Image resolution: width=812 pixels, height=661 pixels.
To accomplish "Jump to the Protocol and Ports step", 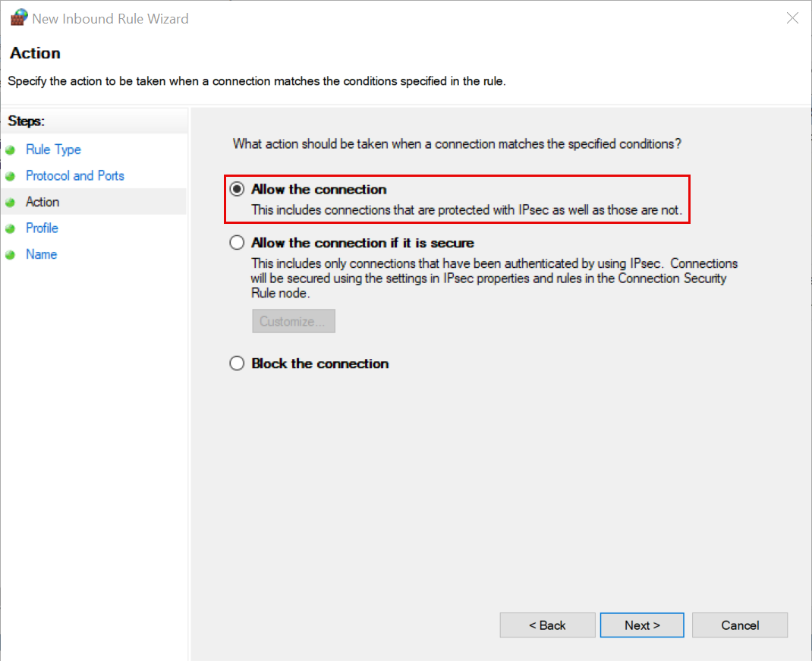I will click(x=74, y=176).
